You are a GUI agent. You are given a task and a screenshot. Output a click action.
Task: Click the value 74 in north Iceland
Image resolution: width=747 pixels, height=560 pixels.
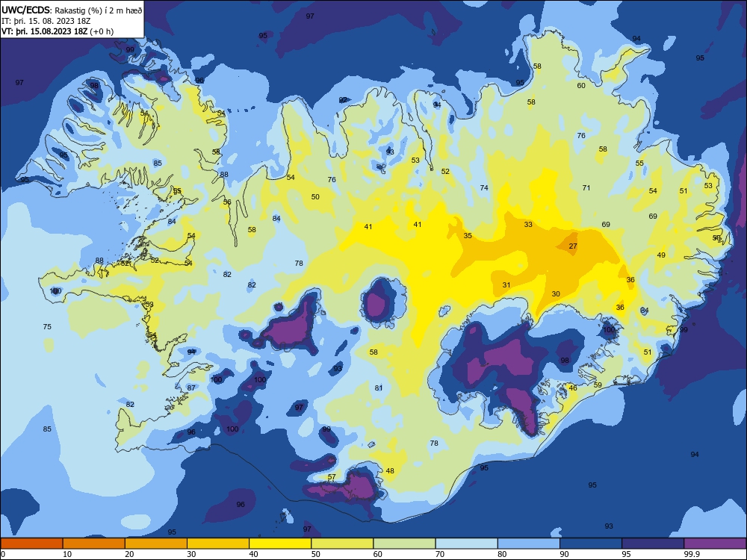coord(484,188)
